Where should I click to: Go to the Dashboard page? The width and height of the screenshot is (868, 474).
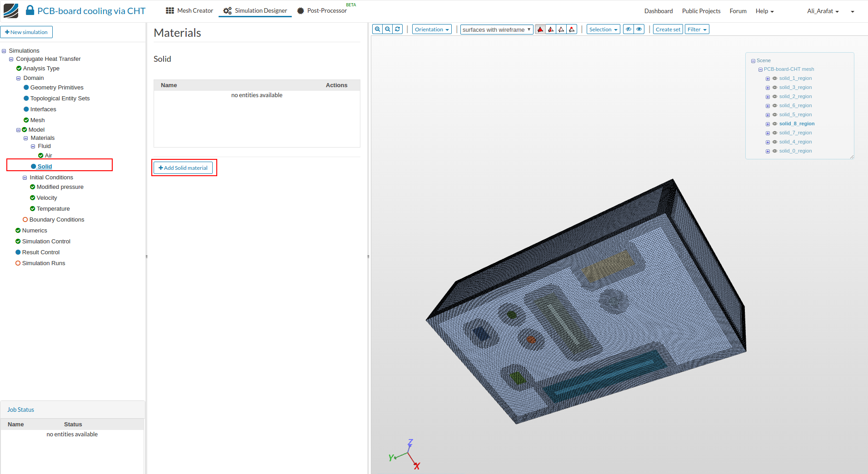pyautogui.click(x=658, y=11)
